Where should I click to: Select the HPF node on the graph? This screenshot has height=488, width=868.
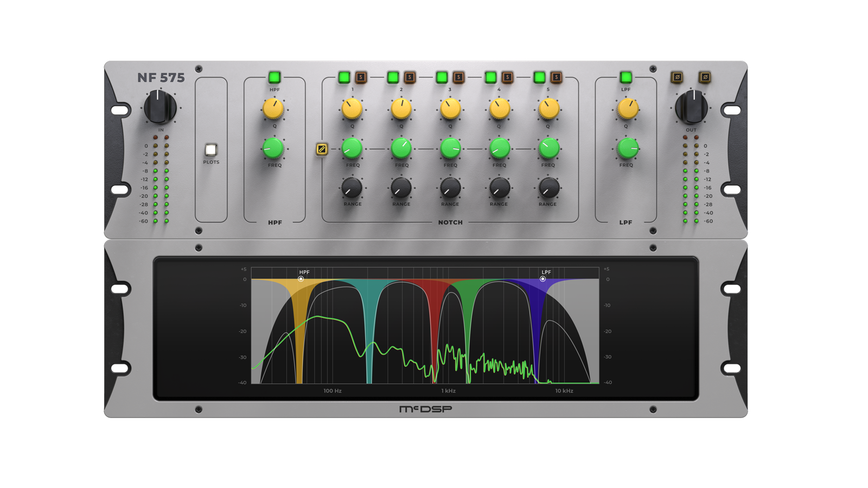pyautogui.click(x=301, y=279)
